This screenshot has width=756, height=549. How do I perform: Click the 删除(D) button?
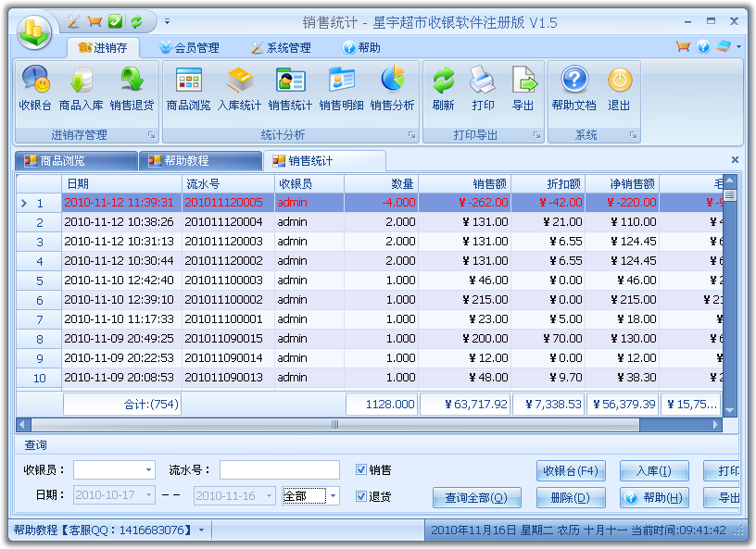570,498
